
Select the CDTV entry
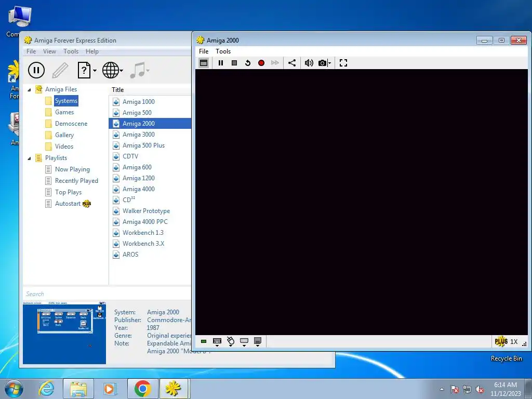click(x=150, y=156)
